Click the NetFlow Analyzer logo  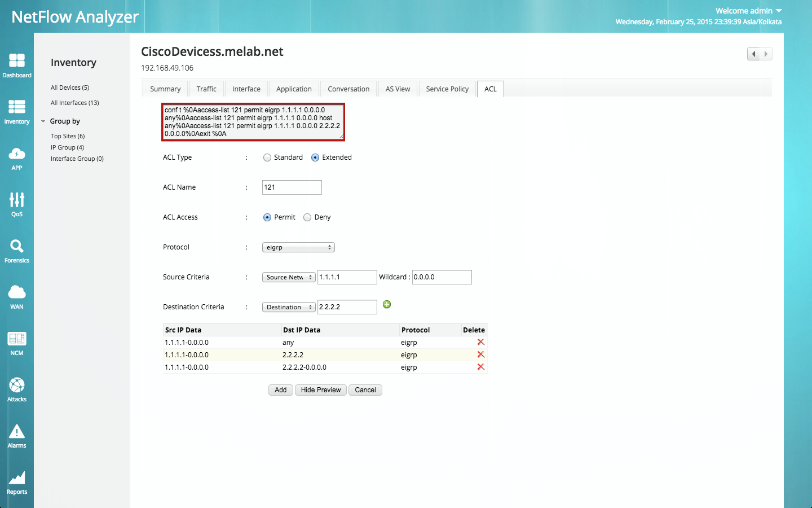click(75, 17)
